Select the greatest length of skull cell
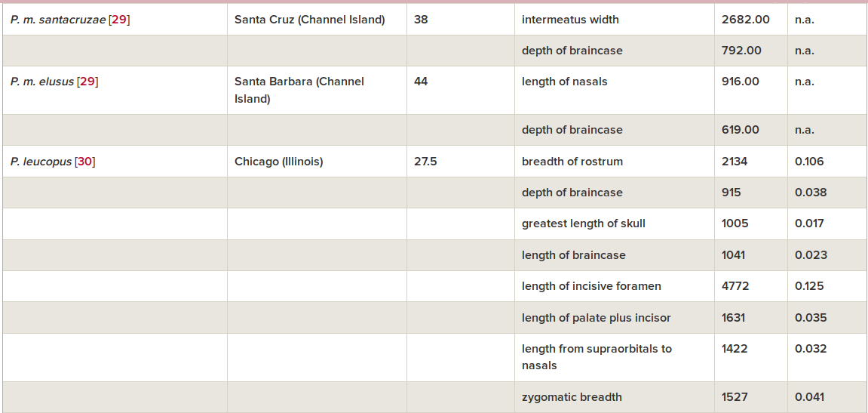868x413 pixels. coord(615,224)
